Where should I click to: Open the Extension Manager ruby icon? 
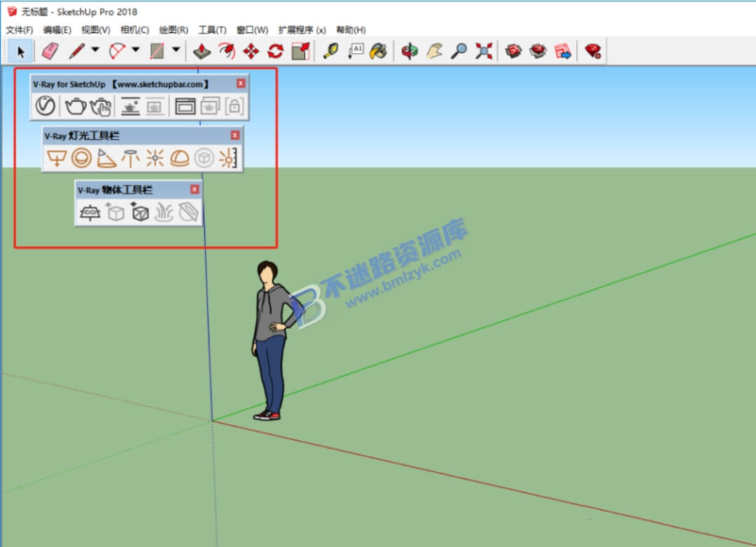pos(593,51)
